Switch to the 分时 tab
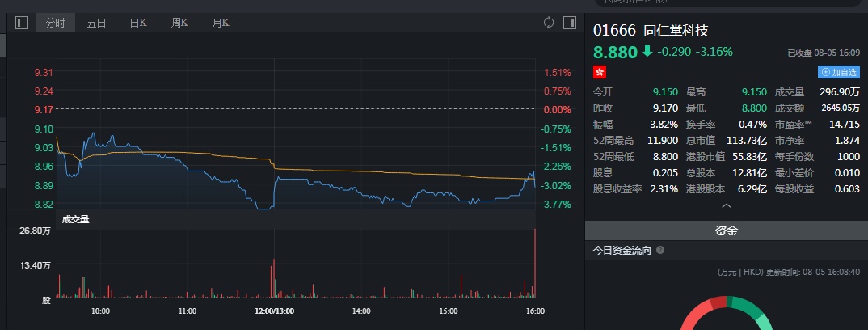This screenshot has width=868, height=330. [56, 23]
